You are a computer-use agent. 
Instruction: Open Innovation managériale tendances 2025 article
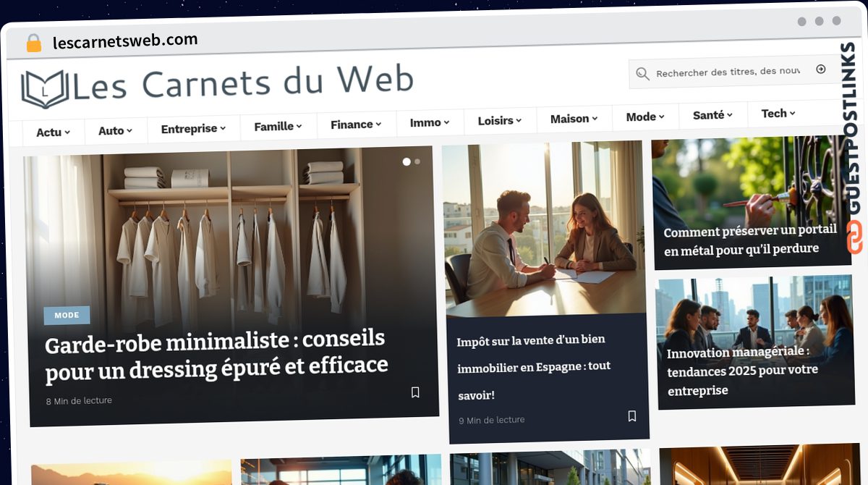click(x=743, y=370)
